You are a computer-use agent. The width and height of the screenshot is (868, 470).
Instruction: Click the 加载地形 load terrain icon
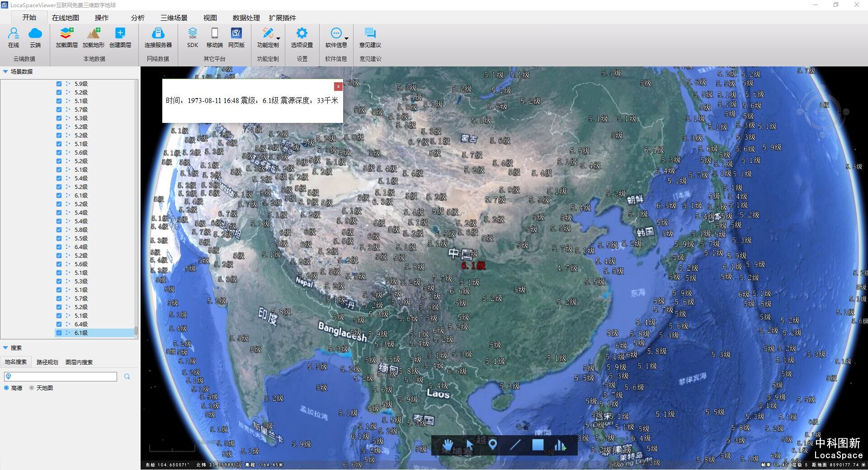click(94, 33)
